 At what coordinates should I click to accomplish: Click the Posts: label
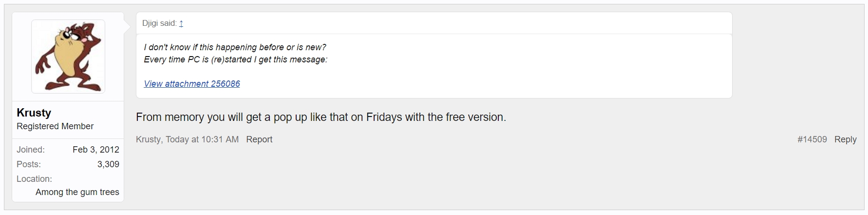coord(29,164)
